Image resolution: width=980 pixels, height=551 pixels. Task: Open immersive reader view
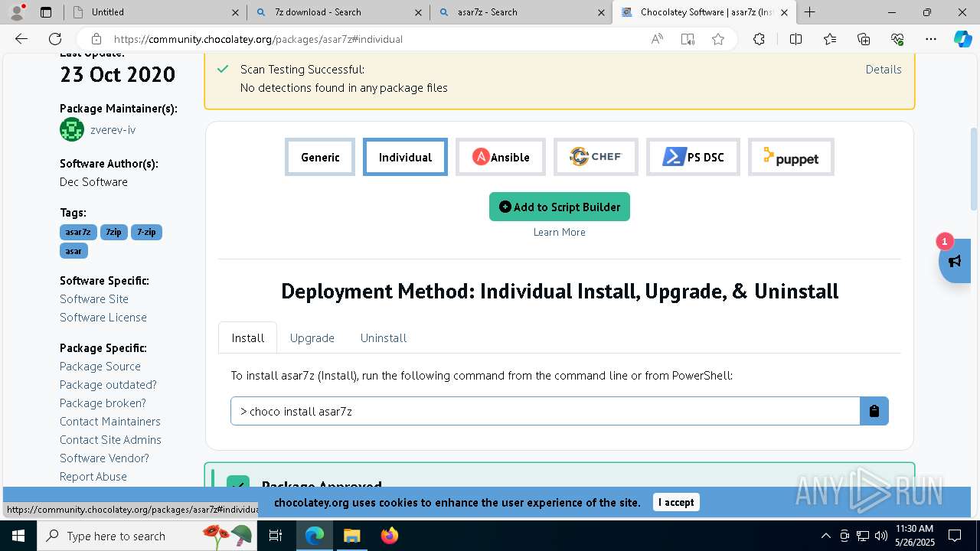tap(688, 39)
